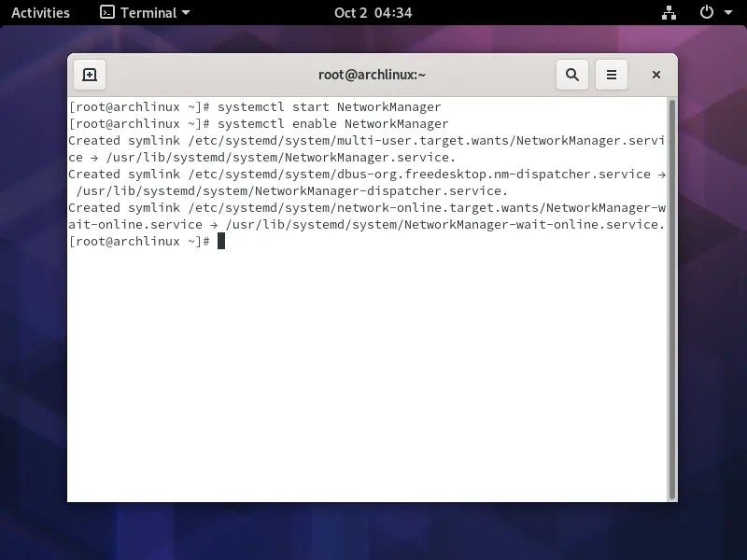
Task: Open the terminal hamburger menu
Action: 612,75
